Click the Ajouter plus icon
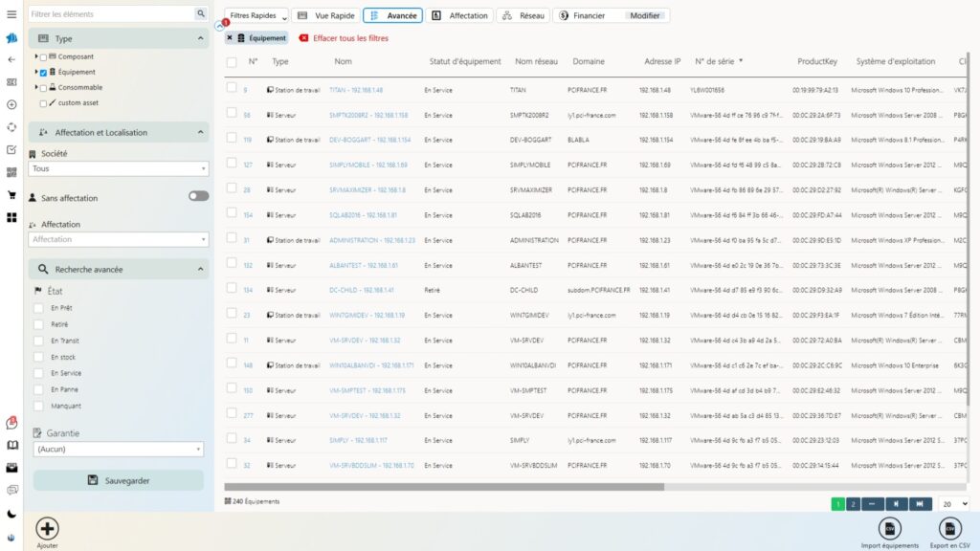Image resolution: width=980 pixels, height=551 pixels. (47, 528)
